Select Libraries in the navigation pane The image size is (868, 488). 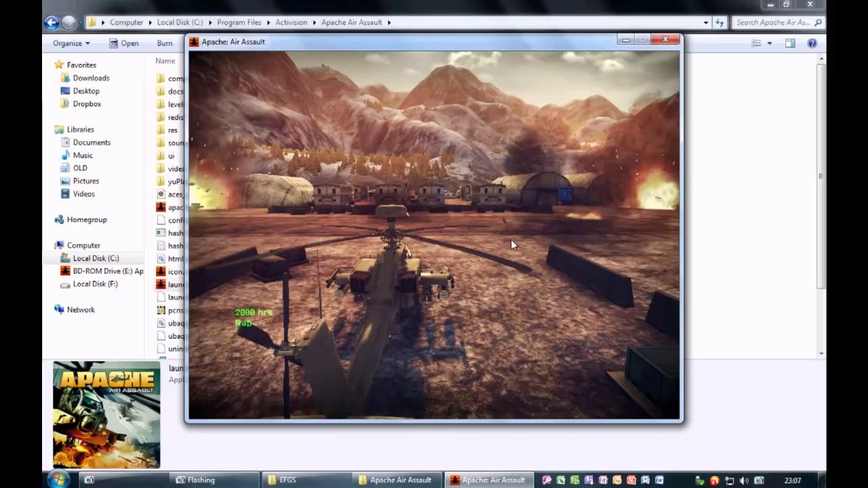tap(80, 129)
